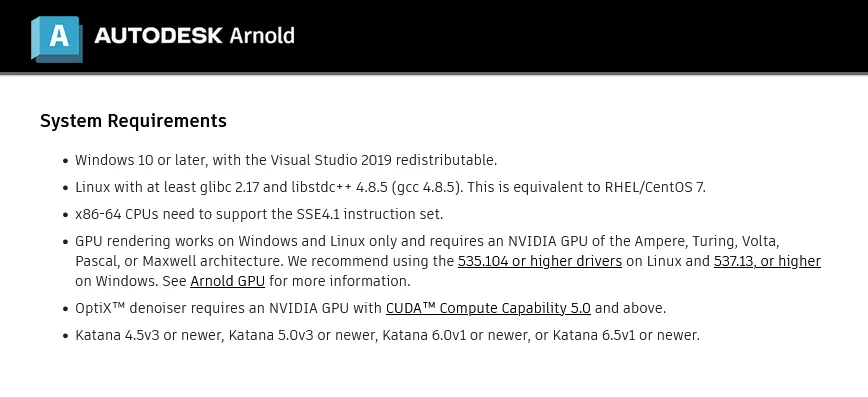Click the System Requirements heading
Screen dimensions: 868x397
click(x=133, y=121)
